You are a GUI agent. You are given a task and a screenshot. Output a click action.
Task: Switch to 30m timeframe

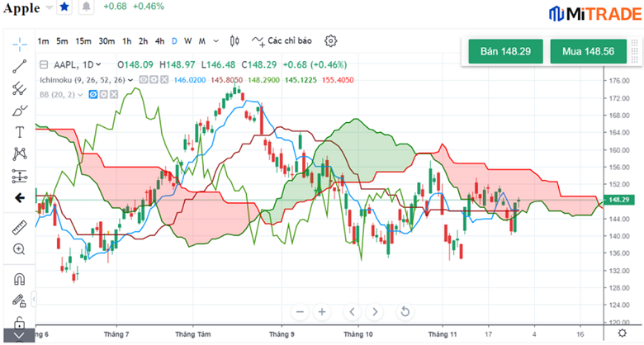click(x=107, y=41)
